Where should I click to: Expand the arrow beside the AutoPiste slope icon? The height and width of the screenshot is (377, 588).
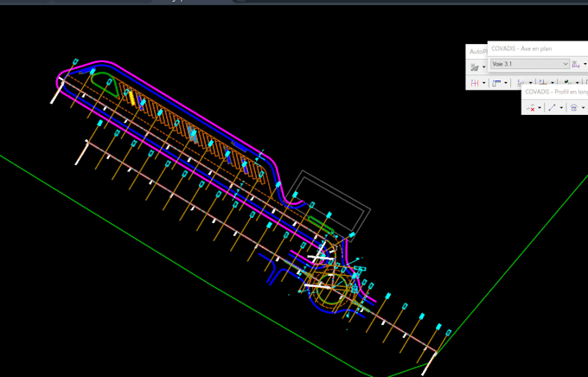483,67
